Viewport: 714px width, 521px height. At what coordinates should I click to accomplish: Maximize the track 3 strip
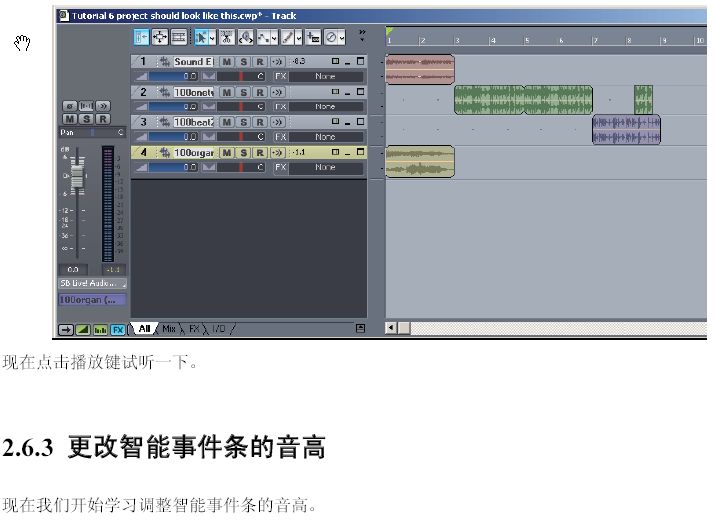point(360,122)
